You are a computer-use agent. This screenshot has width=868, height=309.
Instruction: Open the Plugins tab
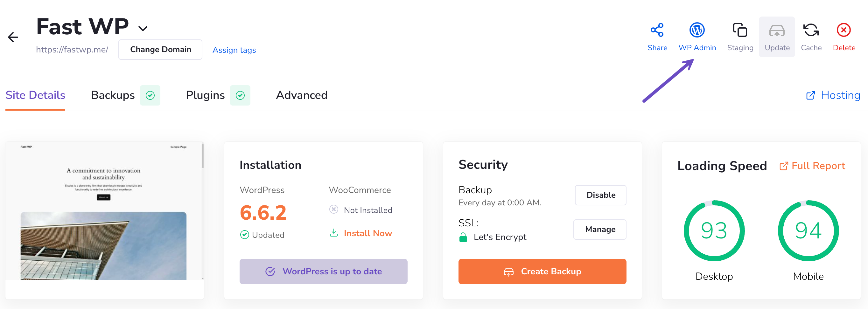point(205,95)
